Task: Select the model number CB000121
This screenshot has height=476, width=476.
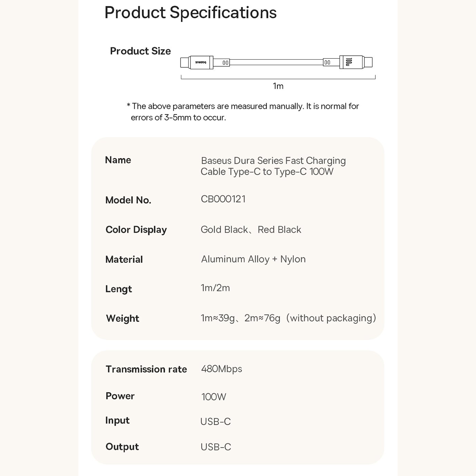Action: [x=223, y=199]
